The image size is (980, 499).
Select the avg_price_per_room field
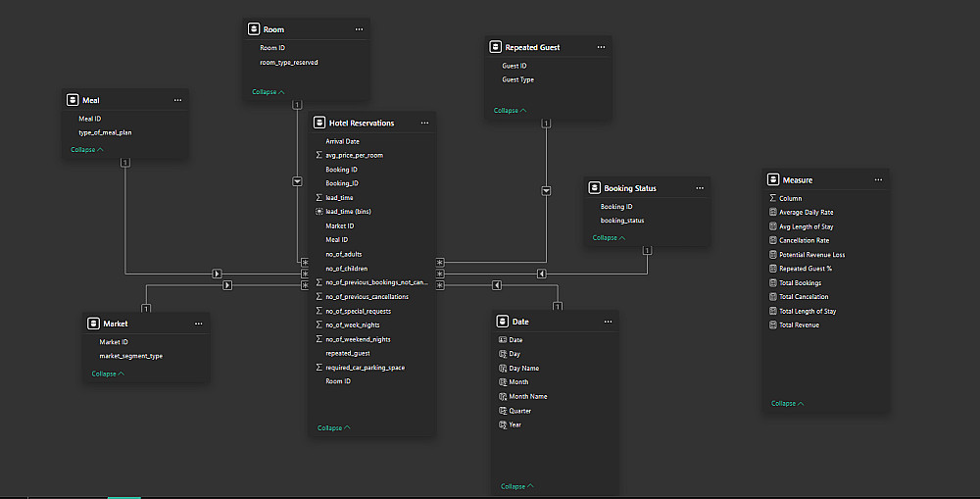tap(354, 156)
